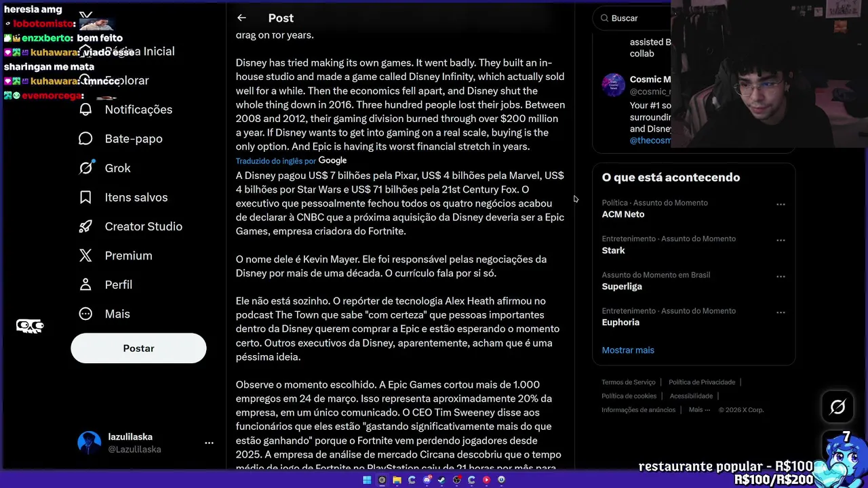Screen dimensions: 868x488
Task: Open Cosmic profile avatar
Action: [x=613, y=85]
